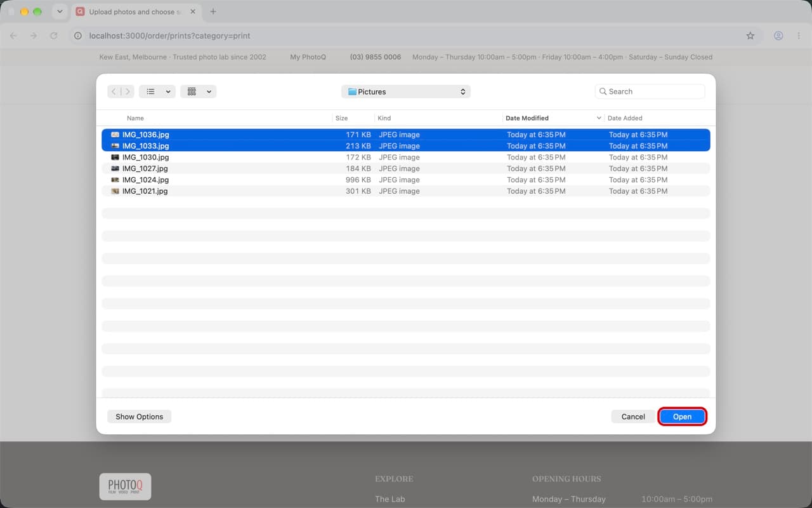
Task: Click the browser forward arrow
Action: pos(34,36)
